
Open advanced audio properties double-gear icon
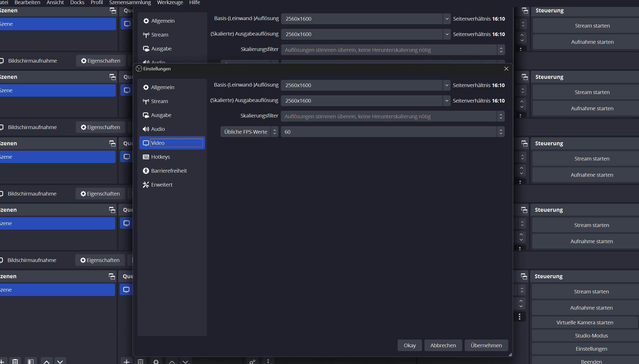252,361
